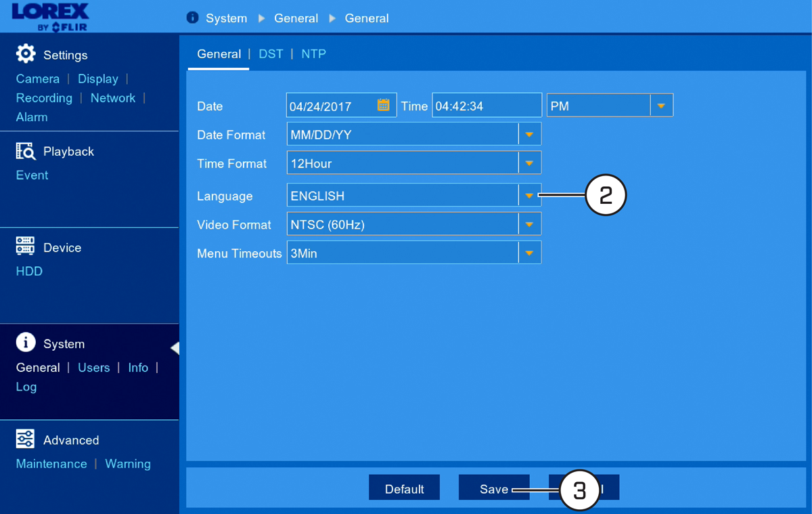Expand the Video Format dropdown
812x514 pixels.
coord(529,224)
